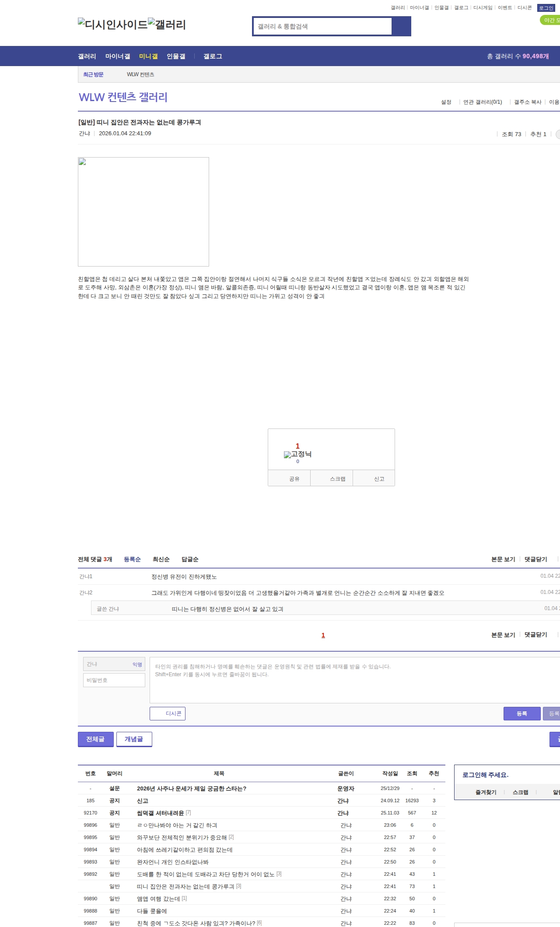Open the 씹덕갤 셔터내려요 notice post
560x927 pixels.
(x=160, y=813)
